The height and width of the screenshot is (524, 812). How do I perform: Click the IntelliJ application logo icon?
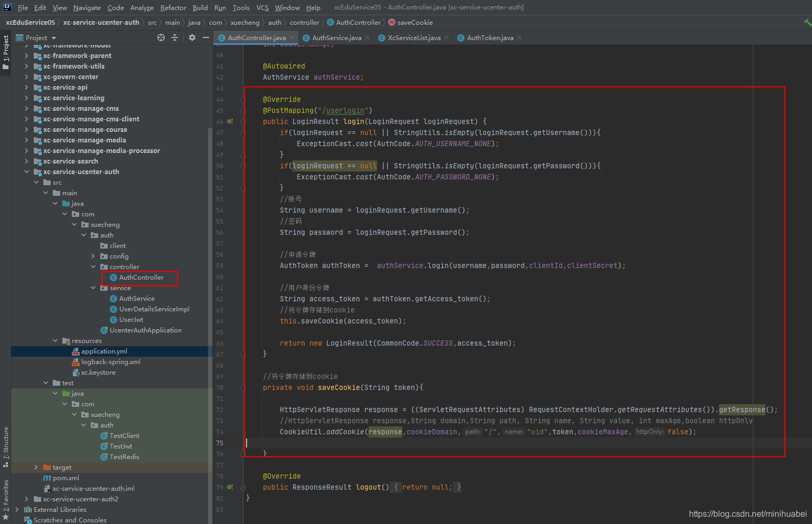point(7,7)
